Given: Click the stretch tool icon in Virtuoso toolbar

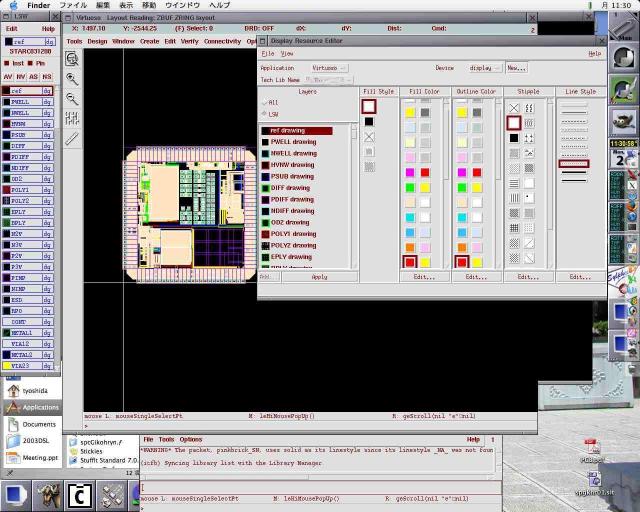Looking at the screenshot, I should (x=72, y=118).
